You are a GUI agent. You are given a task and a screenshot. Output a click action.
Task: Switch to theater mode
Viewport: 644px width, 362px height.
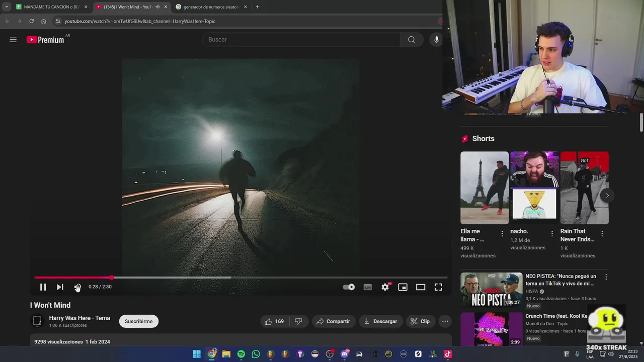(x=421, y=287)
